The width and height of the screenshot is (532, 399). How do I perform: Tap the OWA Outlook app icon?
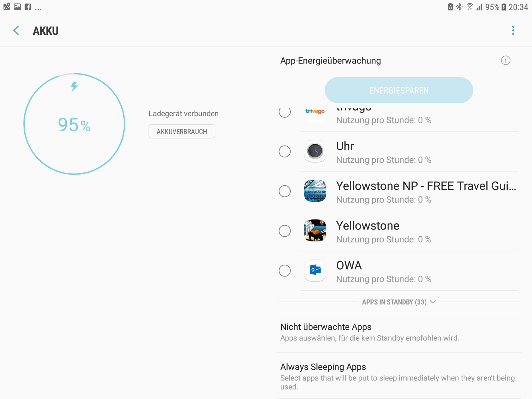point(315,270)
